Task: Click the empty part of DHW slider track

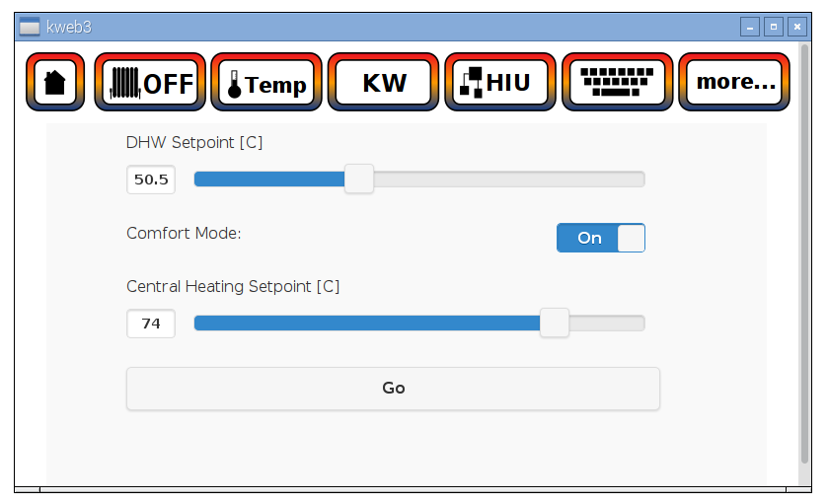Action: tap(509, 179)
